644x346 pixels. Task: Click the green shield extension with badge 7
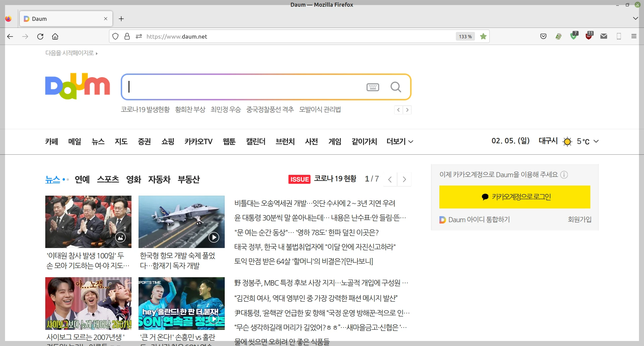coord(574,36)
